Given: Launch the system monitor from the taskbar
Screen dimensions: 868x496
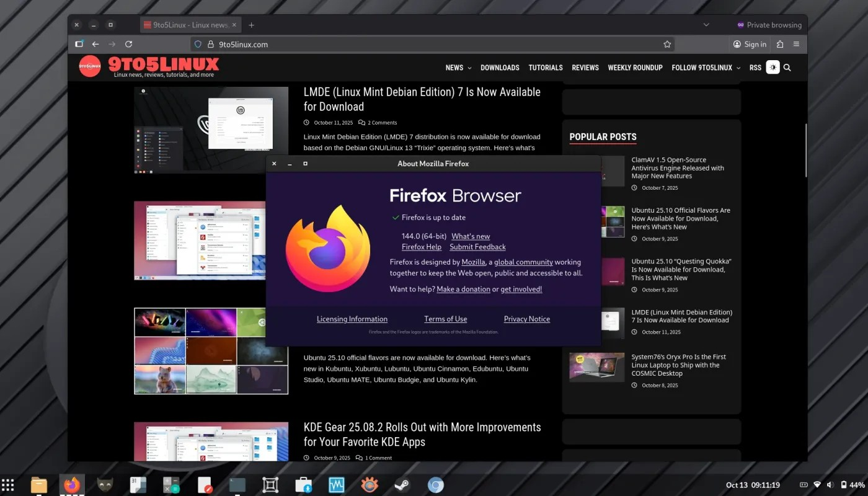Looking at the screenshot, I should point(337,484).
